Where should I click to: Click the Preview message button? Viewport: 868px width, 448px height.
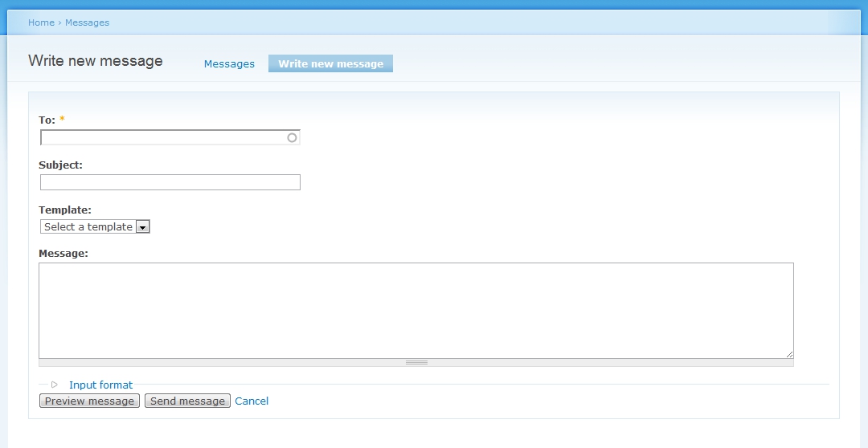(x=89, y=401)
